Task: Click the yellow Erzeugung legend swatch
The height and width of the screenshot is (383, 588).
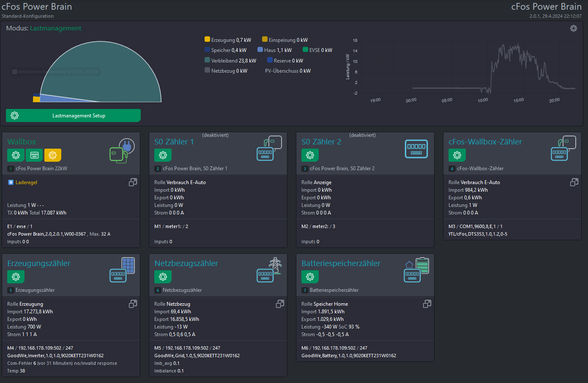Action: click(x=207, y=39)
